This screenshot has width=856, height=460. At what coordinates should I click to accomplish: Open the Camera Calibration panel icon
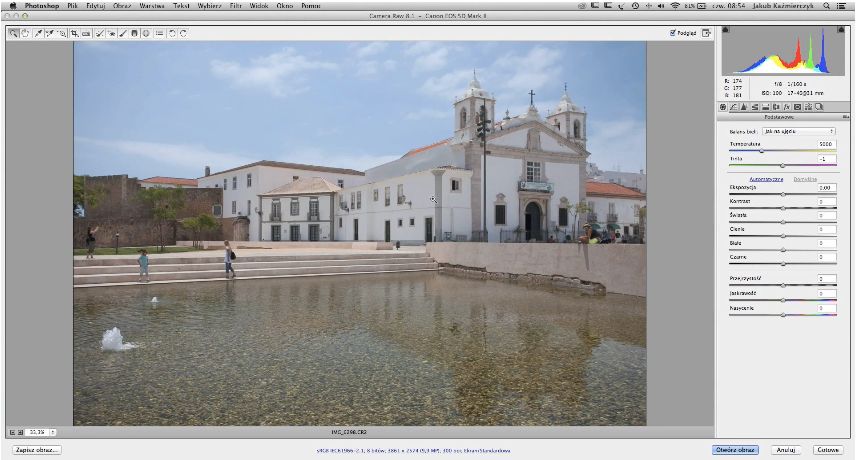[x=798, y=107]
